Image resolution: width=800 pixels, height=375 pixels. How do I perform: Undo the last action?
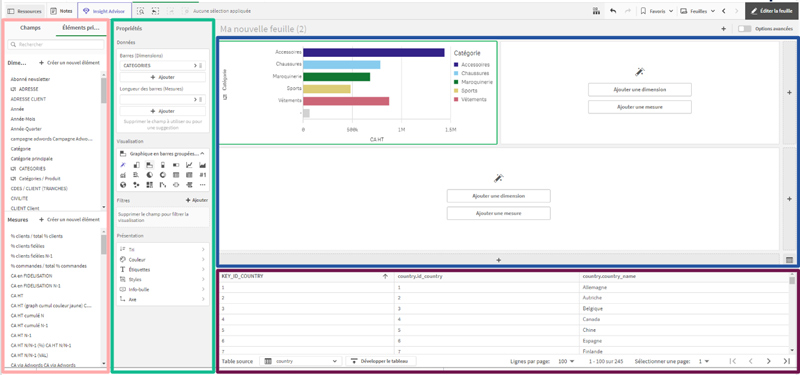click(x=613, y=11)
